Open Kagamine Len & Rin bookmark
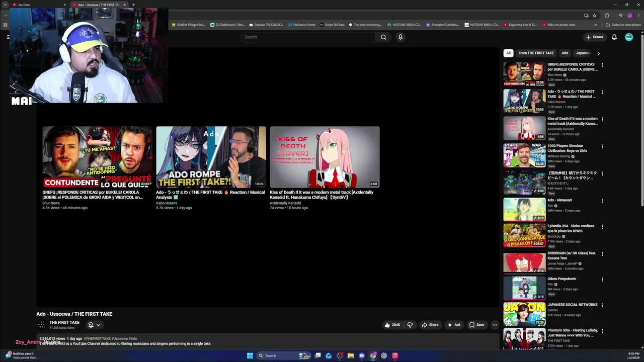This screenshot has height=362, width=644. click(520, 25)
